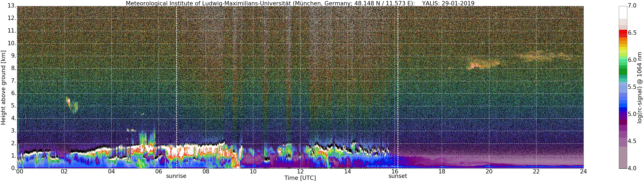Click the 2 km label on the height axis
644x182 pixels.
pyautogui.click(x=14, y=143)
